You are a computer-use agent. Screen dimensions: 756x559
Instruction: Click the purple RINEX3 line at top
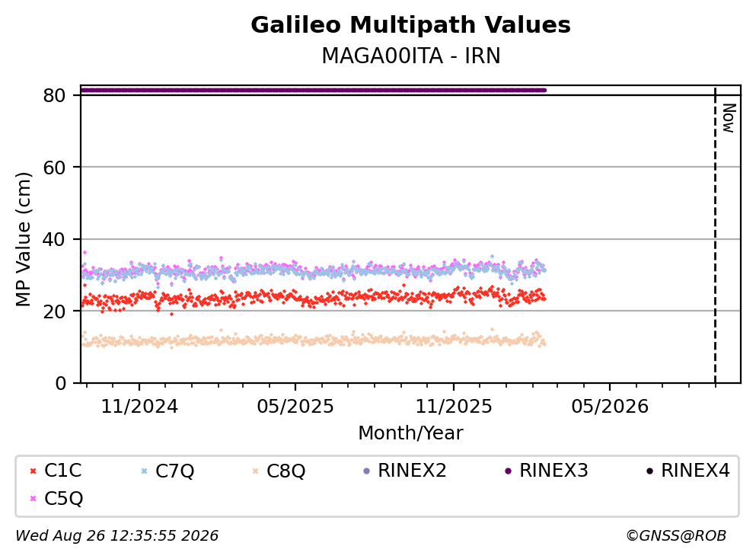click(314, 90)
